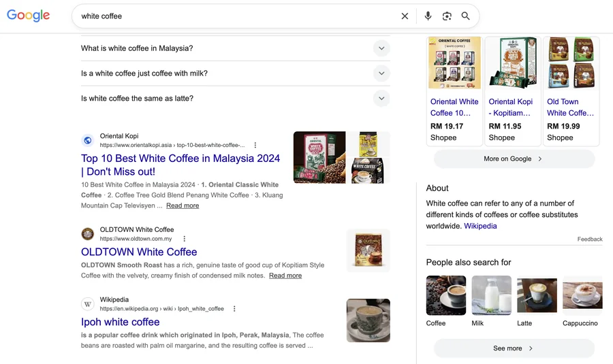Open Oriental White Coffee 10 product image
Screen dimensions: 613x364
[455, 63]
